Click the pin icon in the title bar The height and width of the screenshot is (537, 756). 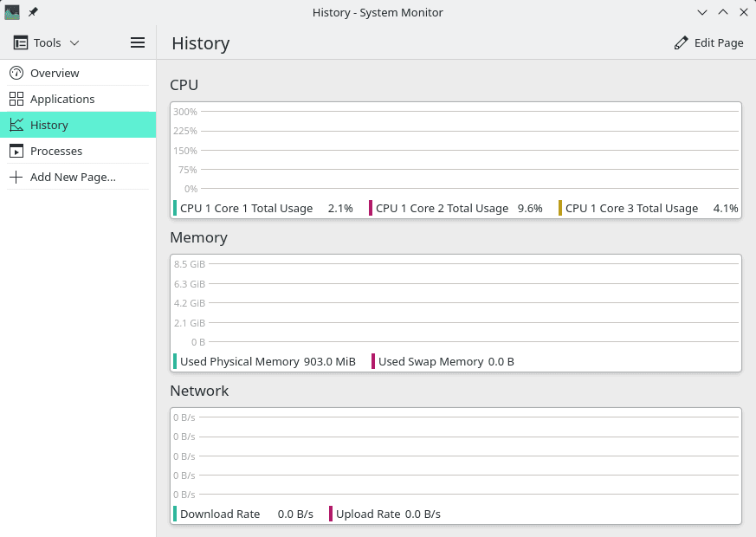click(x=33, y=12)
